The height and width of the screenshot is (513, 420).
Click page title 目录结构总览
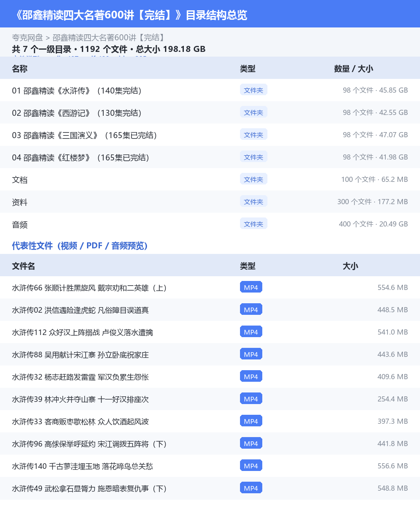tap(216, 15)
